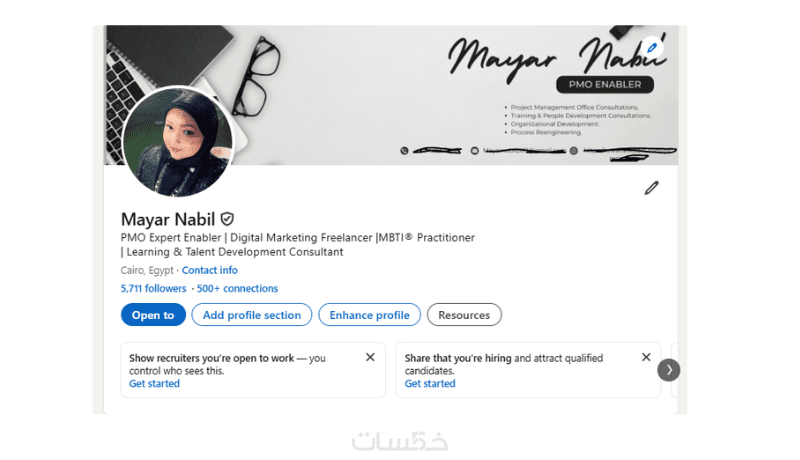Click the Open to button

pos(153,315)
